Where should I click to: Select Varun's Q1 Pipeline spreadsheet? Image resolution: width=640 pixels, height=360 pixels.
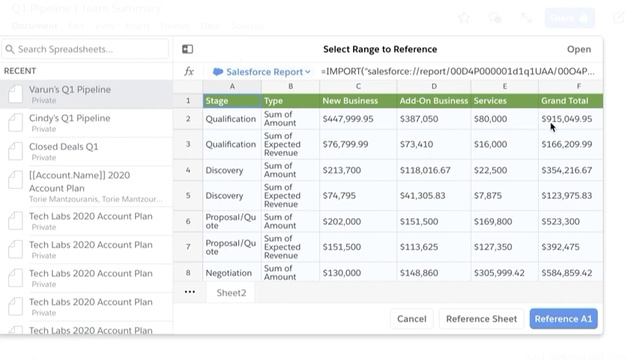click(86, 94)
